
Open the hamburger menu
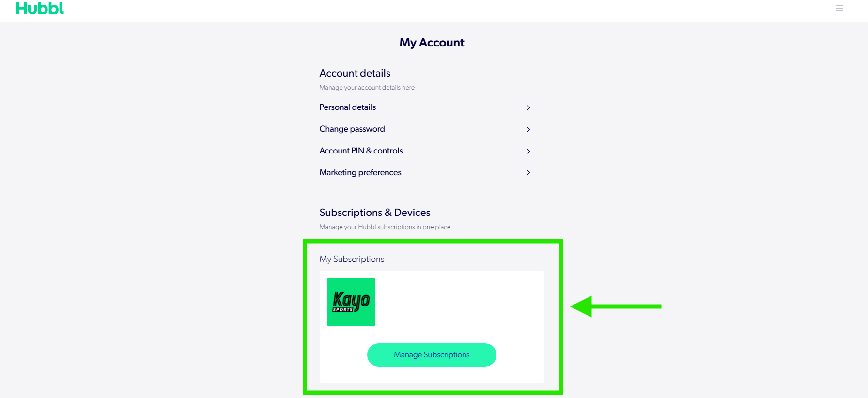click(839, 8)
